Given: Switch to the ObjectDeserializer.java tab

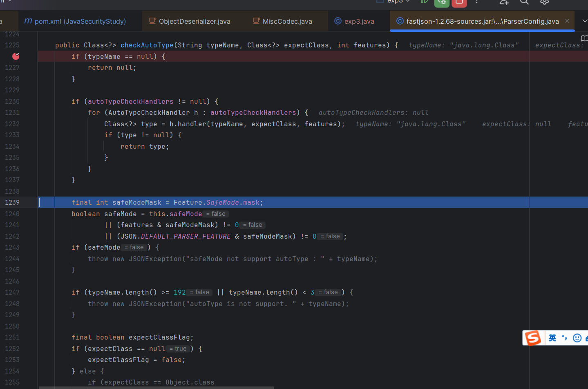Looking at the screenshot, I should click(x=190, y=21).
